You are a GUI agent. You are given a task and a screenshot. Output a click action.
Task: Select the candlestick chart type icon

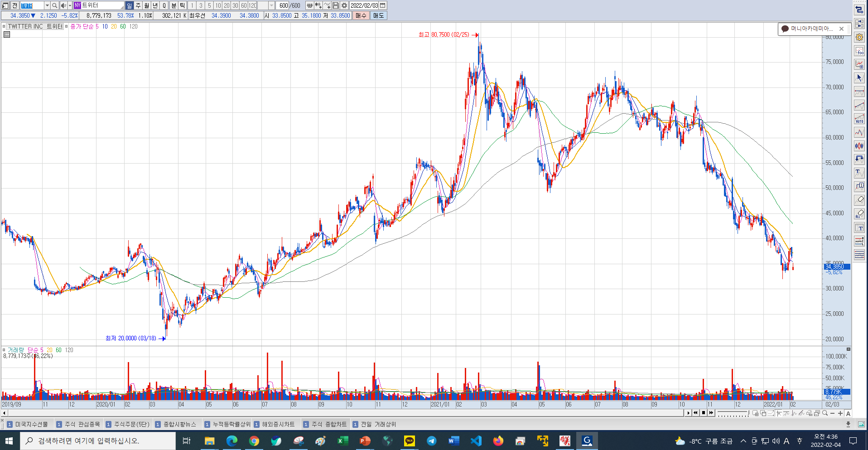pyautogui.click(x=859, y=145)
